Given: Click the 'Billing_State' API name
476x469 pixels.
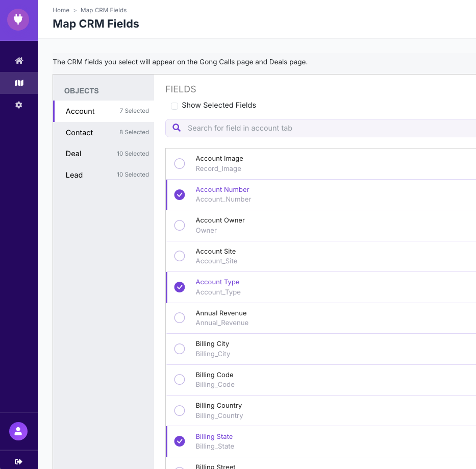Looking at the screenshot, I should (x=215, y=446).
